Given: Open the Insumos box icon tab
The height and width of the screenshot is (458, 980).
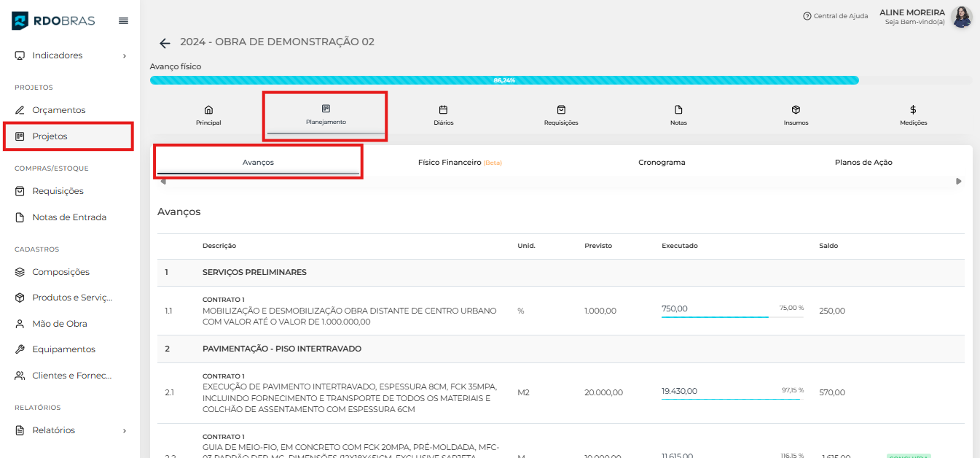Looking at the screenshot, I should pos(796,115).
